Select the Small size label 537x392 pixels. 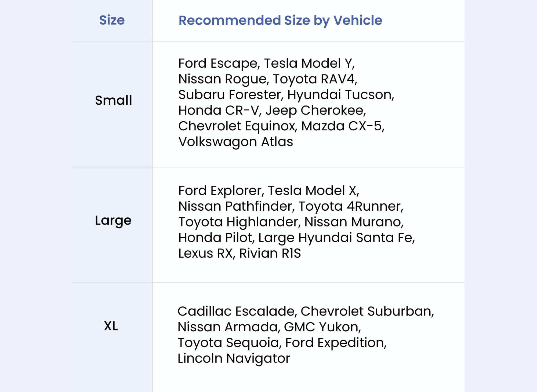click(x=114, y=100)
